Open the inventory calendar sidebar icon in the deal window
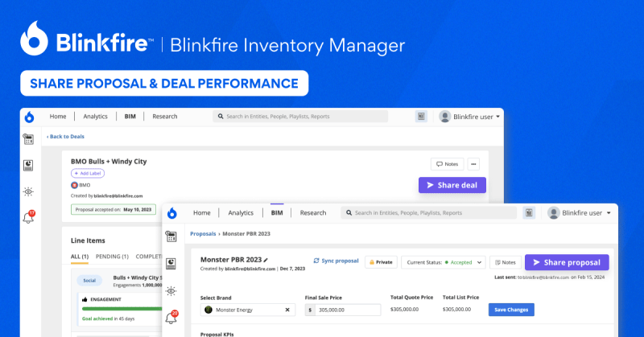 coord(28,139)
